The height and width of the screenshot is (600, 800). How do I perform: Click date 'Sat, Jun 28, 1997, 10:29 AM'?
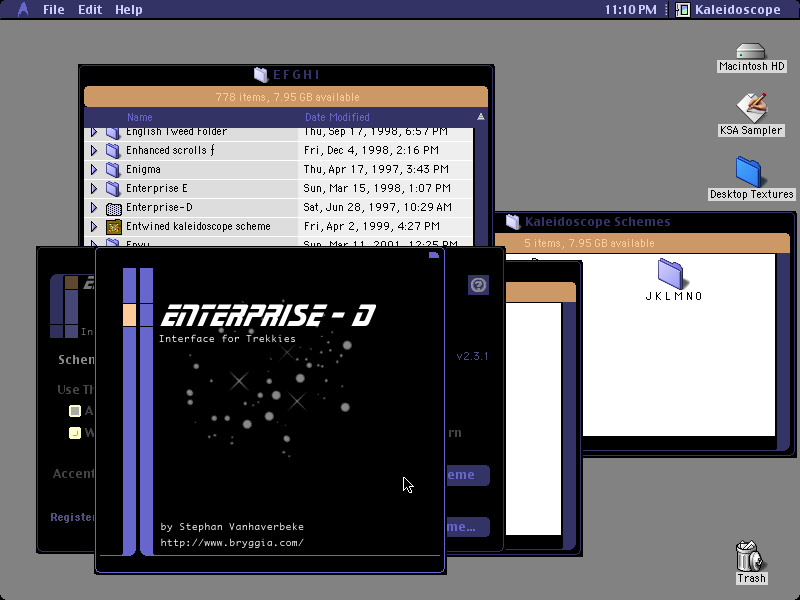click(378, 208)
